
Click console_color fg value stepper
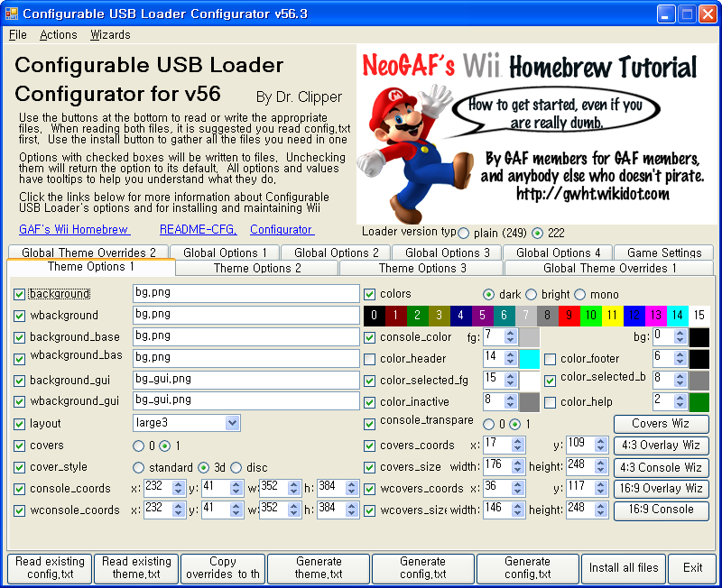point(510,336)
